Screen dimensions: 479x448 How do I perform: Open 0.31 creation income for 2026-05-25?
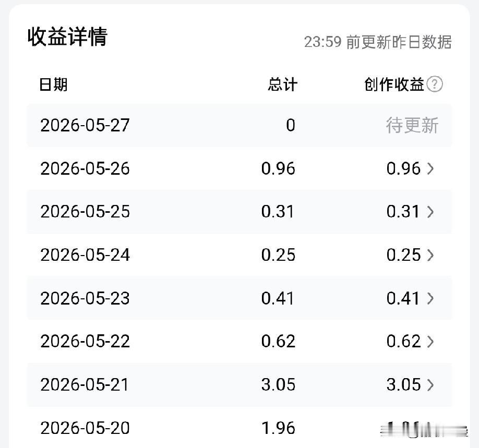pyautogui.click(x=403, y=212)
